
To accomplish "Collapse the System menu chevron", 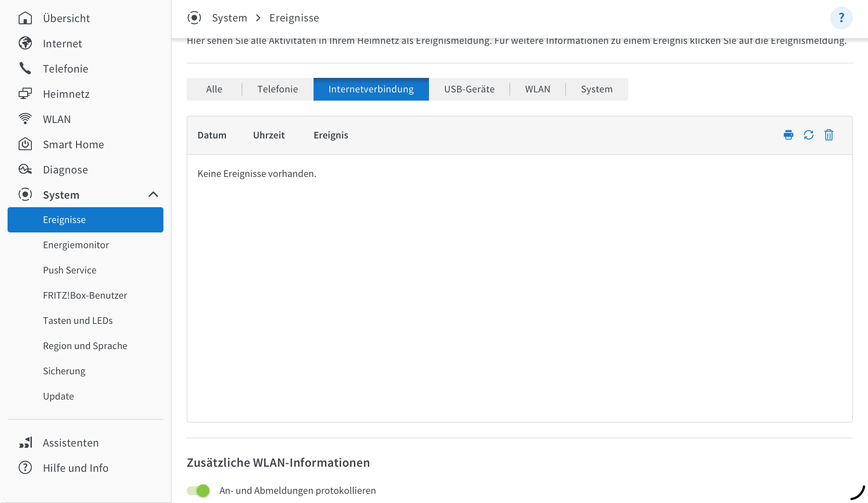I will (153, 195).
